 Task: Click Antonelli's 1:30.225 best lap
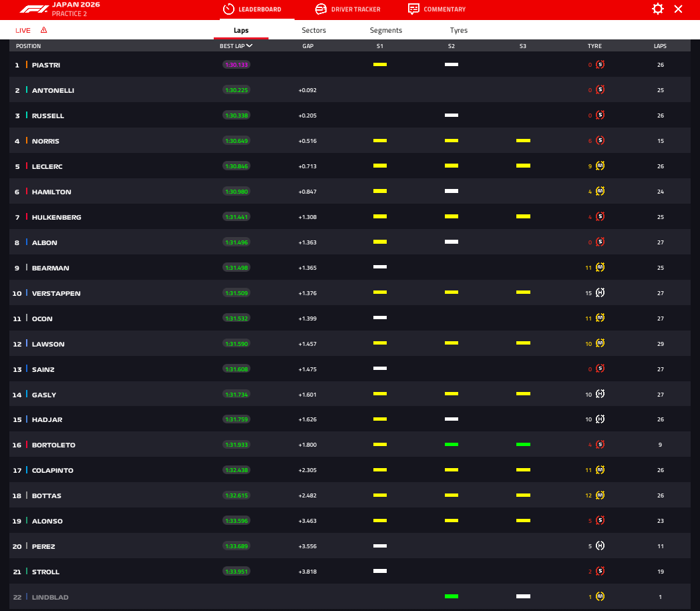tap(236, 90)
